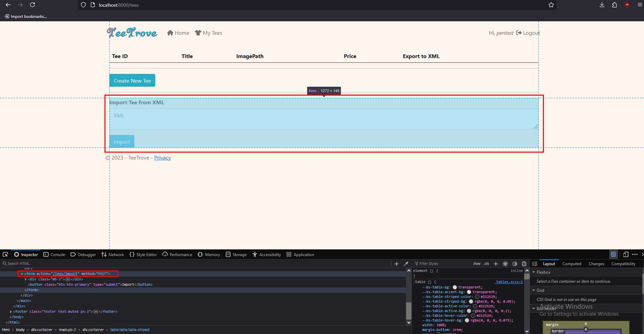Toggle :hov pseudo-class panel
644x334 pixels.
(477, 264)
